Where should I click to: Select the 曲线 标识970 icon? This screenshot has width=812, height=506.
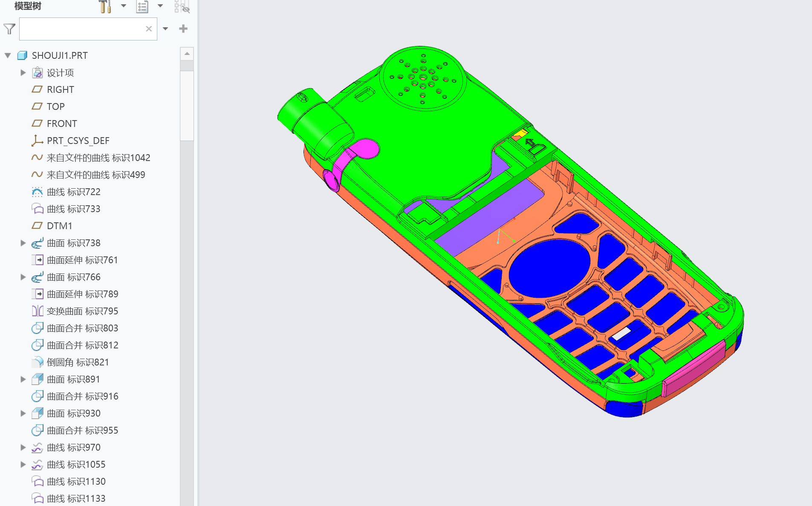(x=38, y=448)
